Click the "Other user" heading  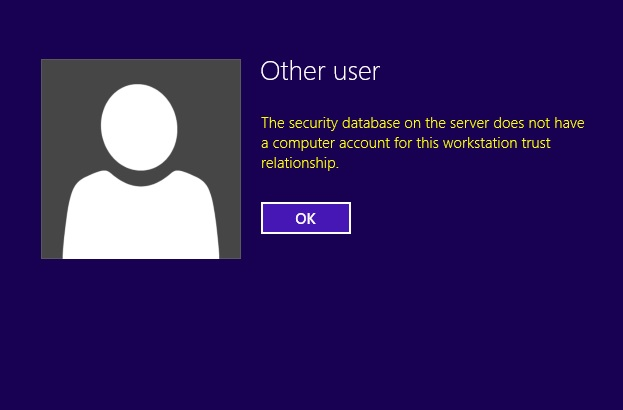[x=320, y=71]
